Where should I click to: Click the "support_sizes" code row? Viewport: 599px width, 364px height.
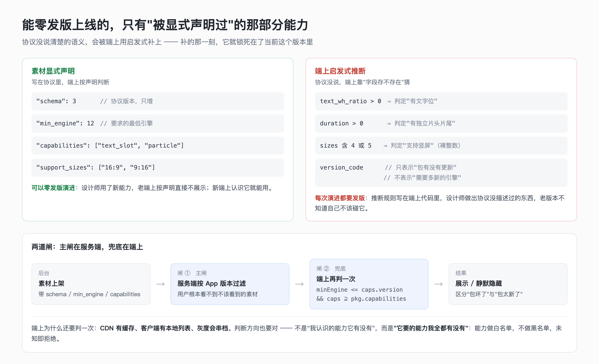pyautogui.click(x=157, y=168)
